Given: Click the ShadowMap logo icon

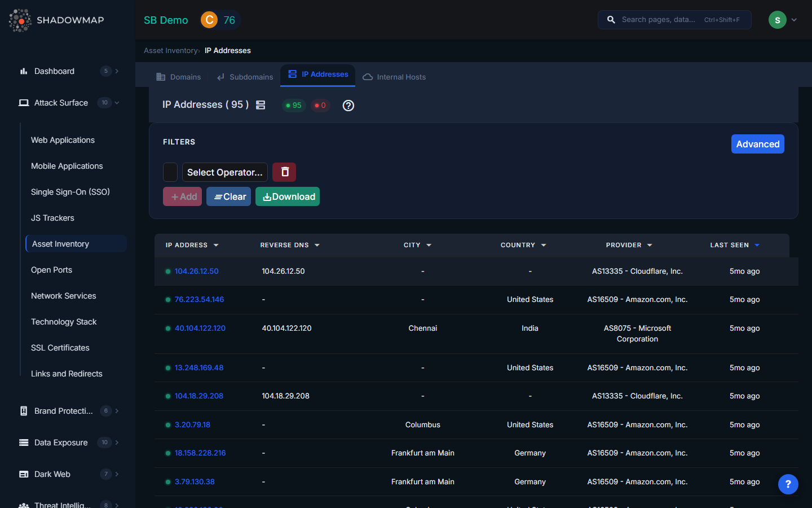Looking at the screenshot, I should (x=20, y=20).
